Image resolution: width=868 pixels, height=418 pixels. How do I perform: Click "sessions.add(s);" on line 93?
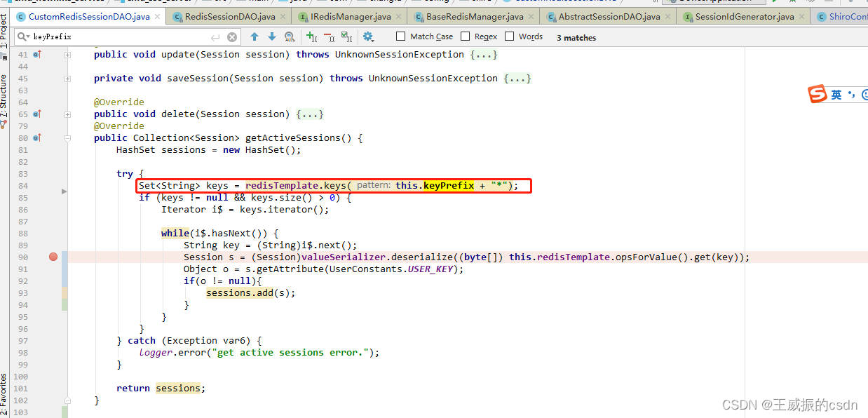[x=251, y=292]
